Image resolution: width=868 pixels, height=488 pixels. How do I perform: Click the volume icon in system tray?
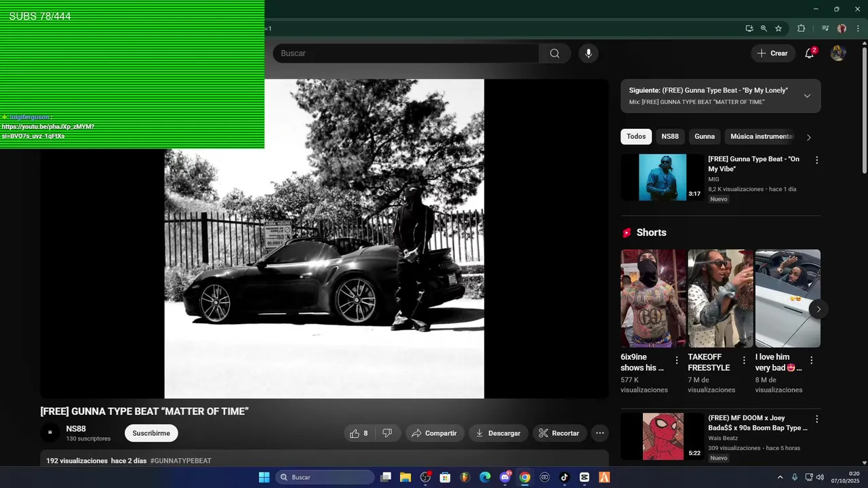(820, 477)
